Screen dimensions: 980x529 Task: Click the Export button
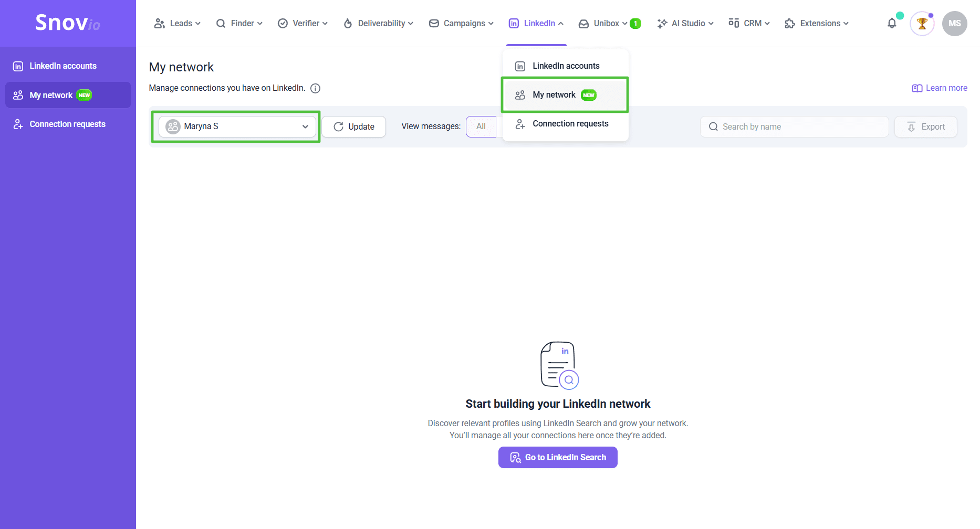(x=926, y=127)
